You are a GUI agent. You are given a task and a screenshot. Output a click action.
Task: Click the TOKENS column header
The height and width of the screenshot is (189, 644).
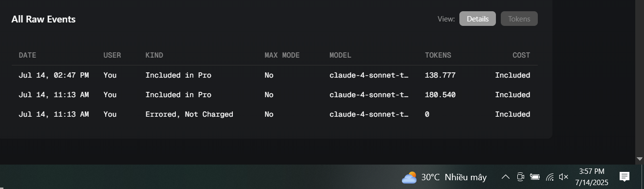tap(438, 55)
